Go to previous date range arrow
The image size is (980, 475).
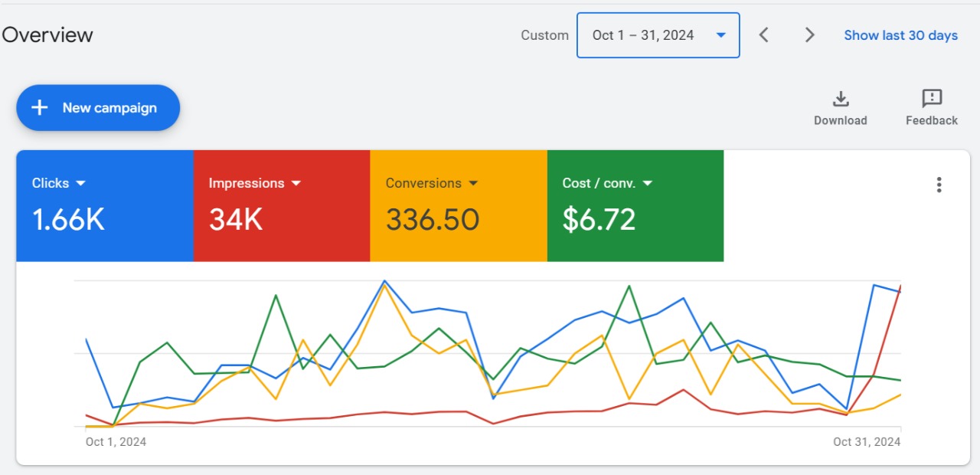pos(763,35)
